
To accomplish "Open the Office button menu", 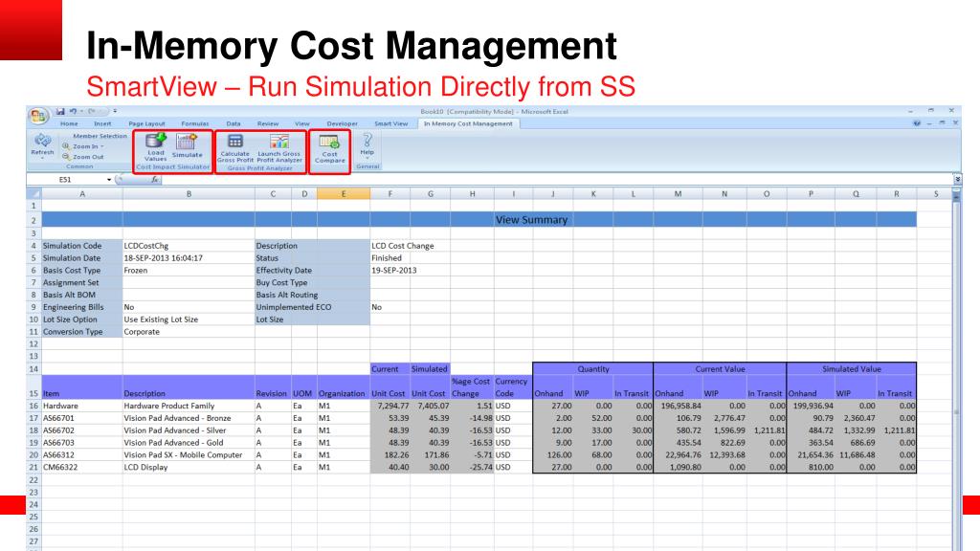I will click(x=38, y=116).
